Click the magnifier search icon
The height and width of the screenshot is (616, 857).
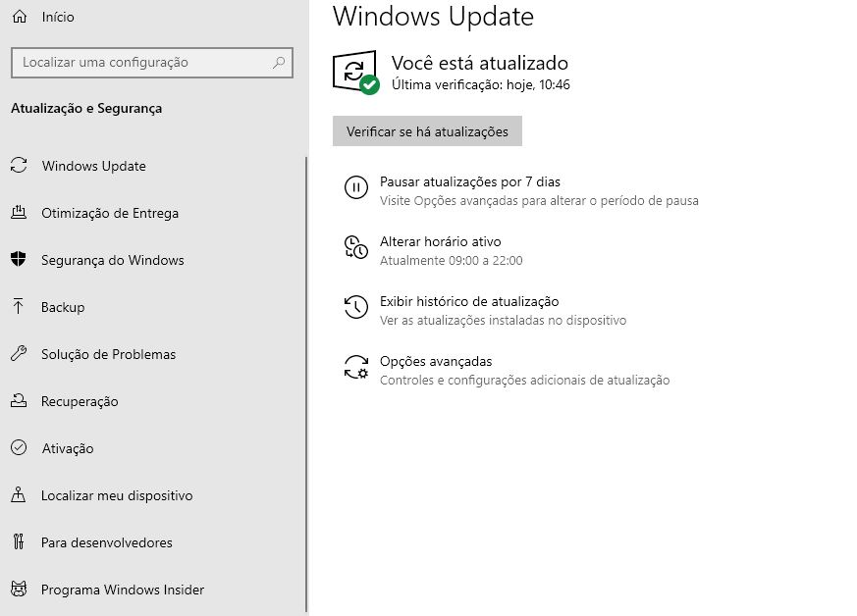[279, 62]
